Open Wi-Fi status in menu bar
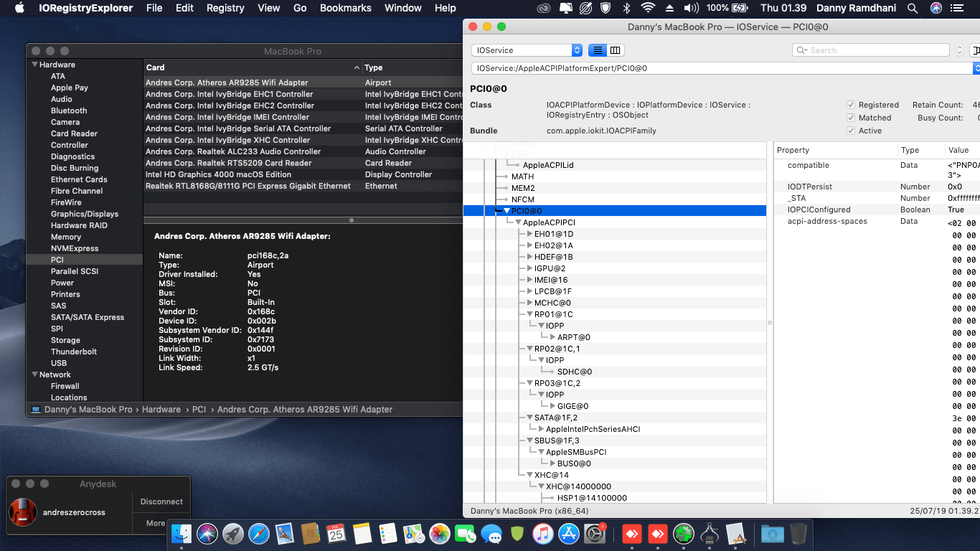 648,8
